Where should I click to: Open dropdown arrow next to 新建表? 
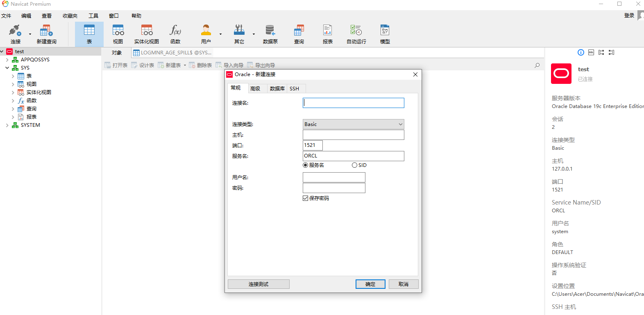pos(185,65)
